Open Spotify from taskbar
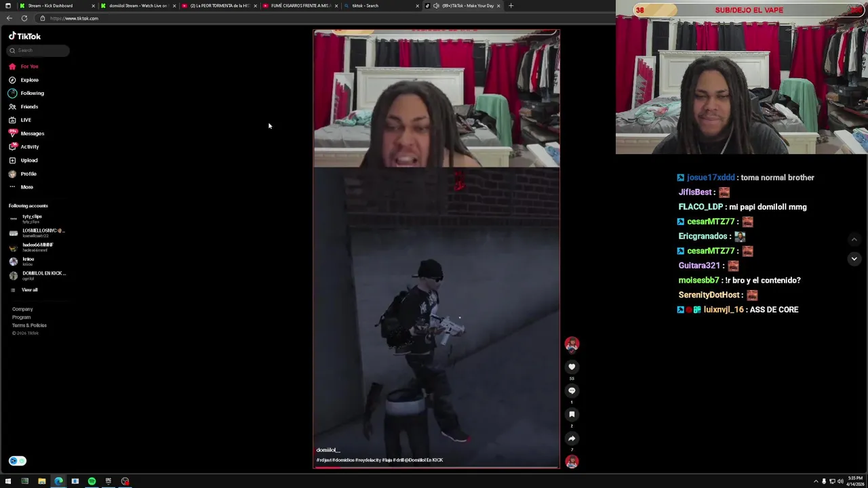The image size is (868, 488). pos(92,481)
